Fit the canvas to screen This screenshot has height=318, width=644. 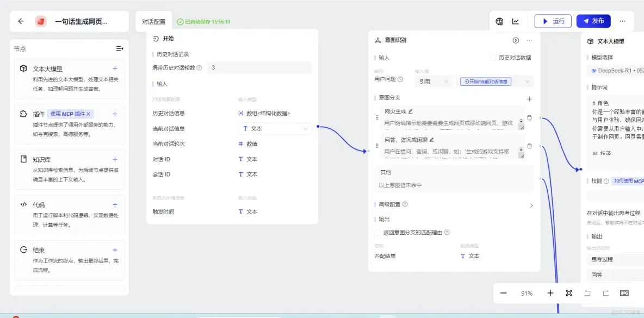pos(569,293)
